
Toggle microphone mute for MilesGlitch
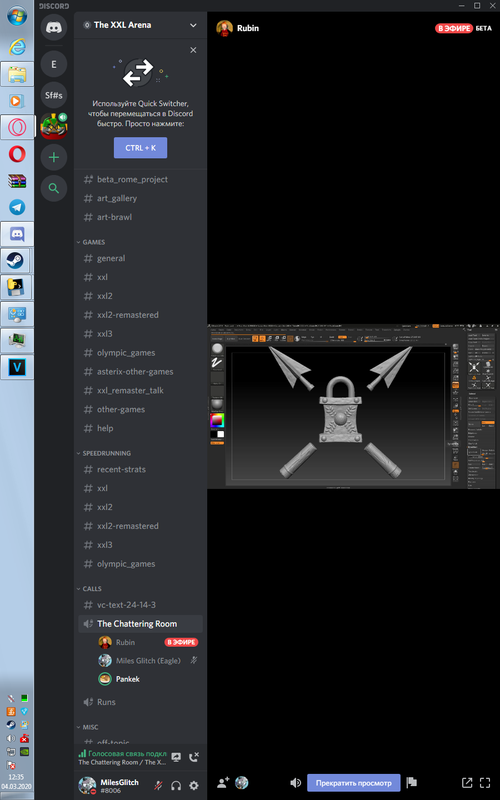pyautogui.click(x=158, y=785)
